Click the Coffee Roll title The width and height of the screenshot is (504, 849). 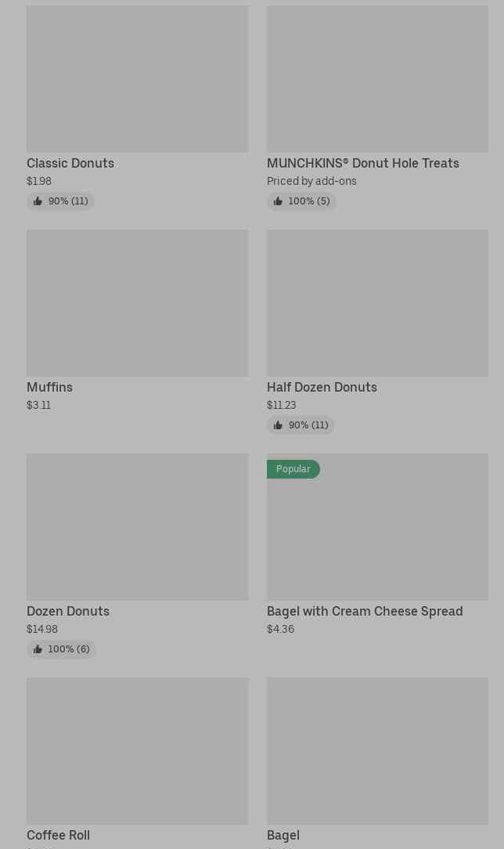58,835
